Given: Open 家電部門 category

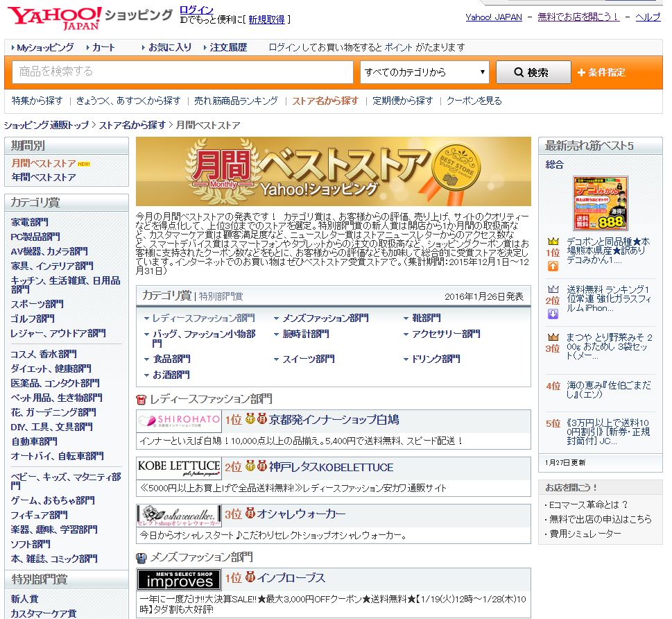Looking at the screenshot, I should pyautogui.click(x=30, y=222).
